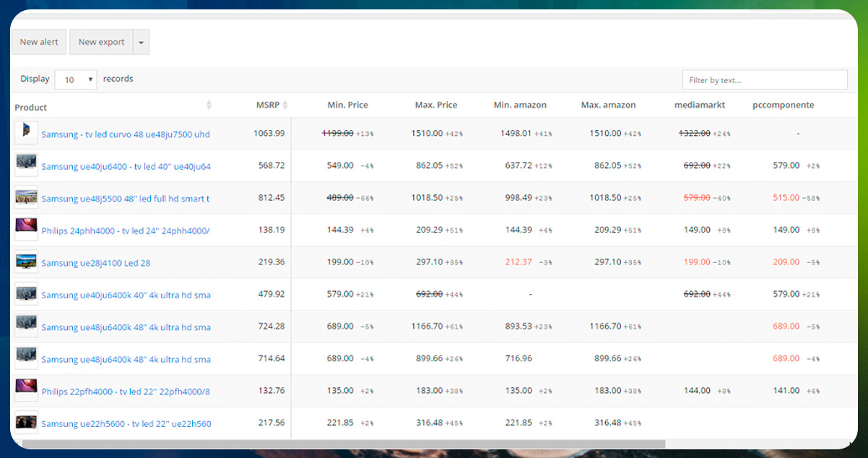
Task: Select MSRP value 1063.99
Action: [x=269, y=134]
